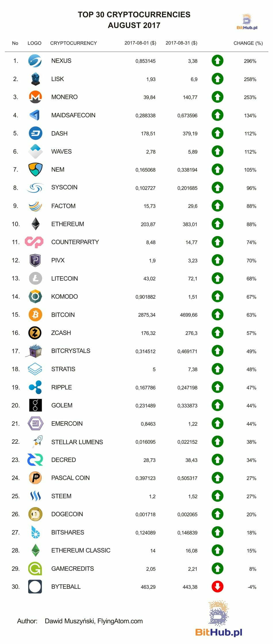Click the 2017-08-31 ($) column header
The image size is (273, 644).
click(181, 43)
